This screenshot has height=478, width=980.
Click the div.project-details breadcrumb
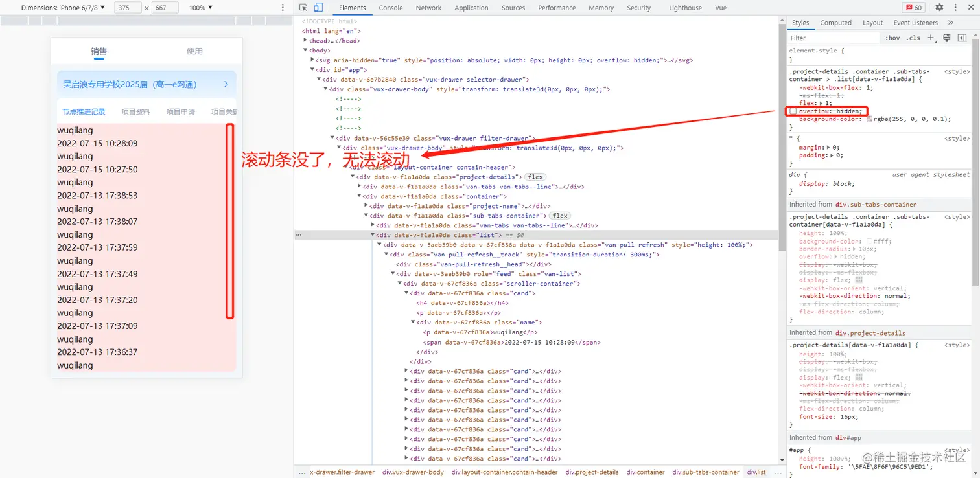tap(592, 472)
